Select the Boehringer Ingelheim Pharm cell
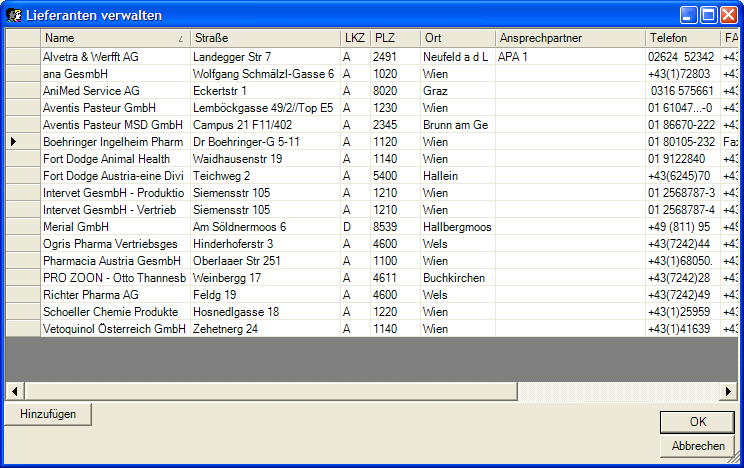The width and height of the screenshot is (744, 468). click(115, 141)
